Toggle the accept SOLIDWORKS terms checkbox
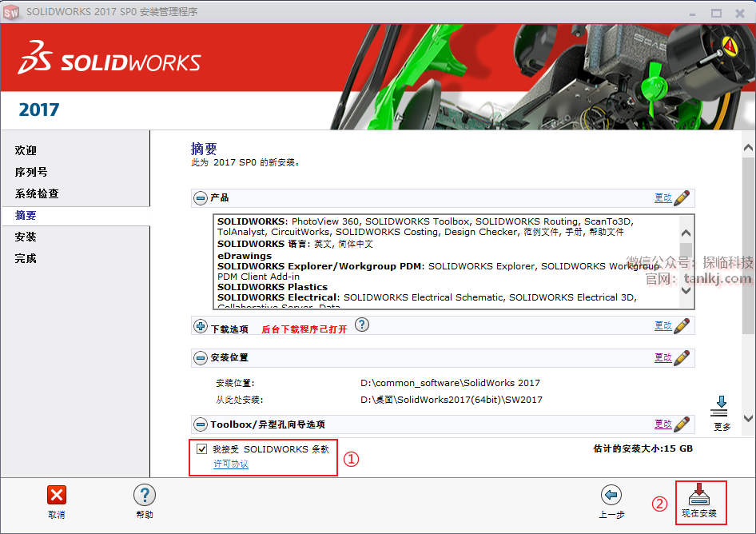The image size is (756, 534). click(201, 449)
